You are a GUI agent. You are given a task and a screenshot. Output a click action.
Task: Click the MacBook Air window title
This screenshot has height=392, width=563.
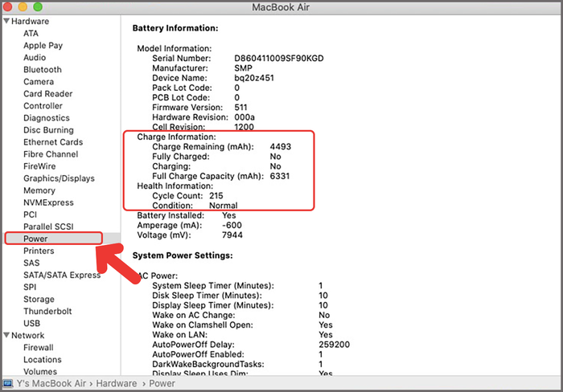point(281,7)
